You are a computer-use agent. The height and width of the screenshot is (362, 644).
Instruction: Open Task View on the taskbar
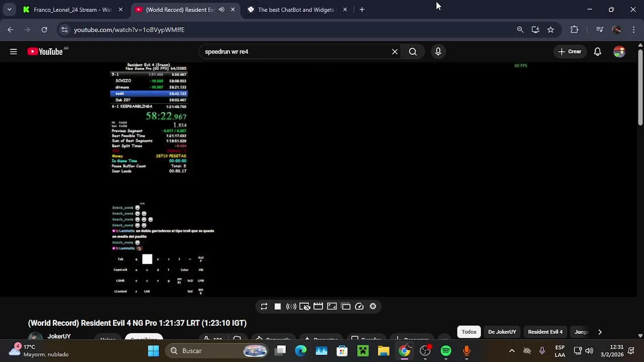(x=281, y=350)
